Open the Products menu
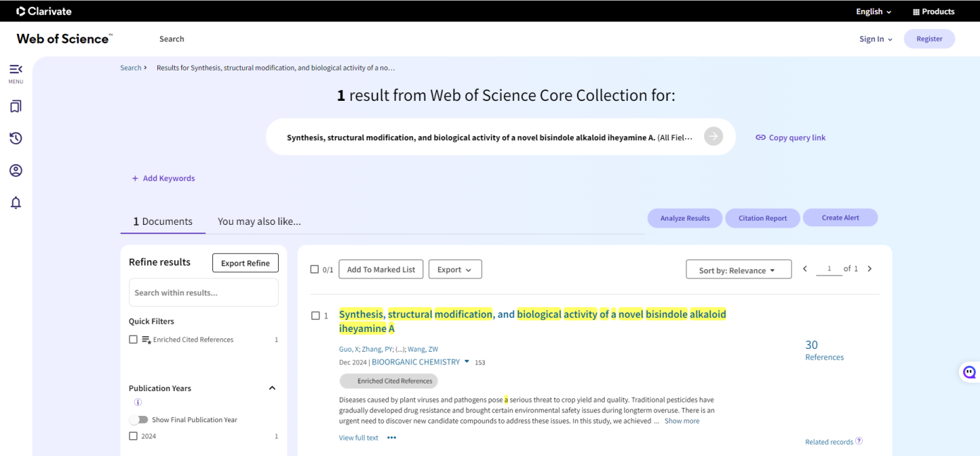This screenshot has width=980, height=456. tap(933, 11)
